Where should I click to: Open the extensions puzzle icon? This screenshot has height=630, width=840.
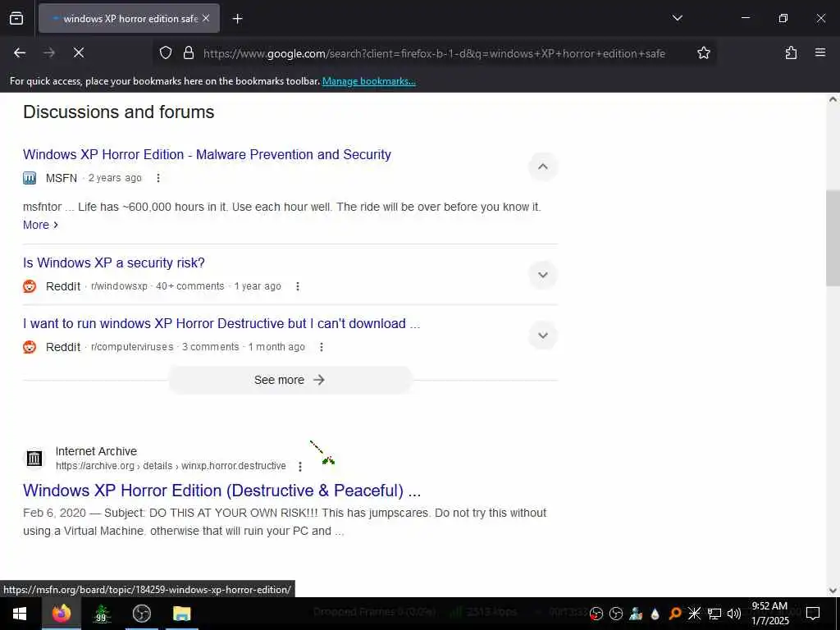coord(791,52)
